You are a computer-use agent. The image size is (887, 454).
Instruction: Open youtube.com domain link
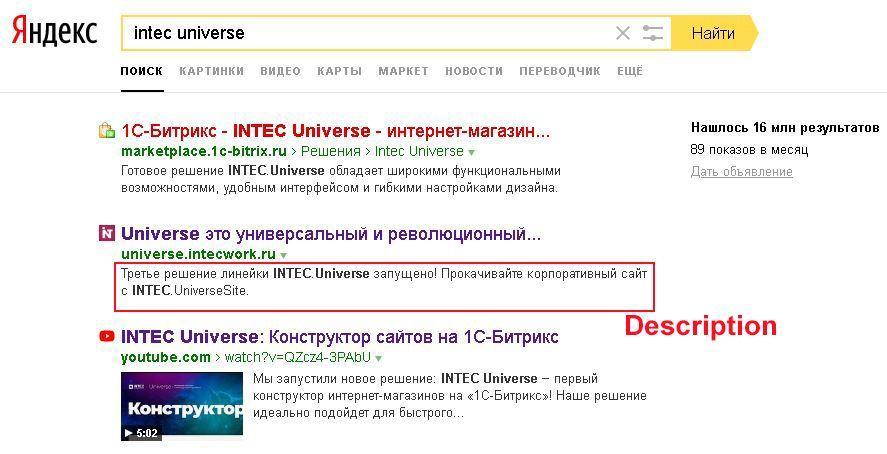pyautogui.click(x=166, y=358)
